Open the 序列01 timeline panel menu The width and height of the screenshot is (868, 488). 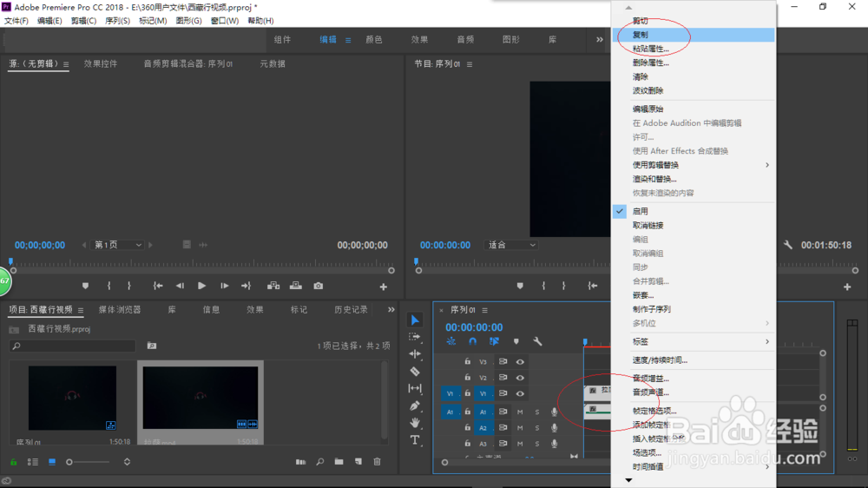coord(485,310)
